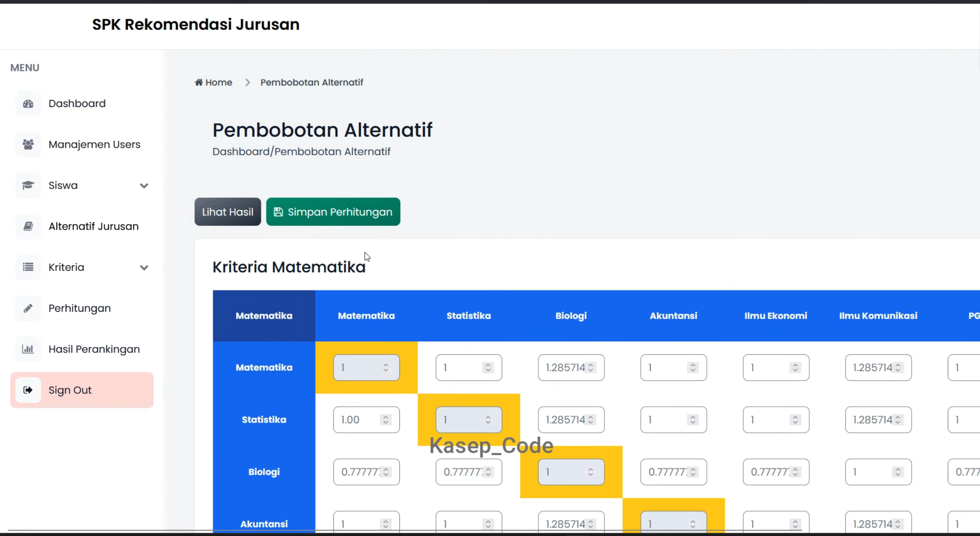Focus Akuntansi row, Matematika input field

click(x=366, y=522)
